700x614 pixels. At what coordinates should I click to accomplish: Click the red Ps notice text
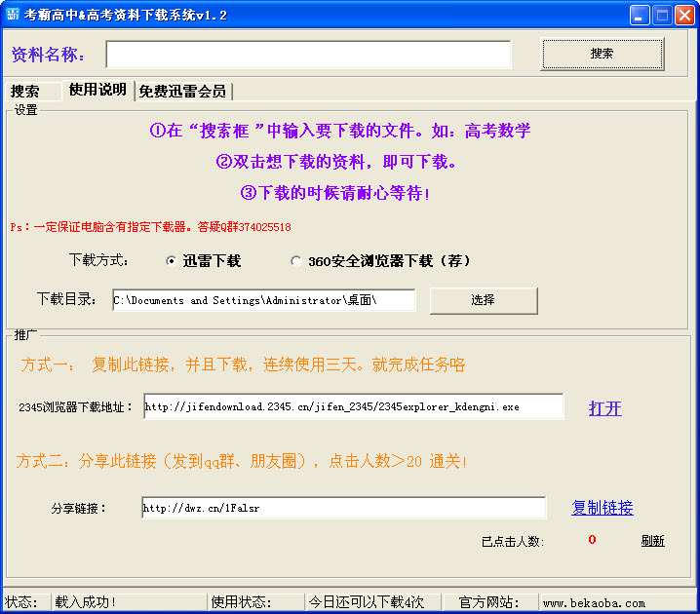click(150, 227)
